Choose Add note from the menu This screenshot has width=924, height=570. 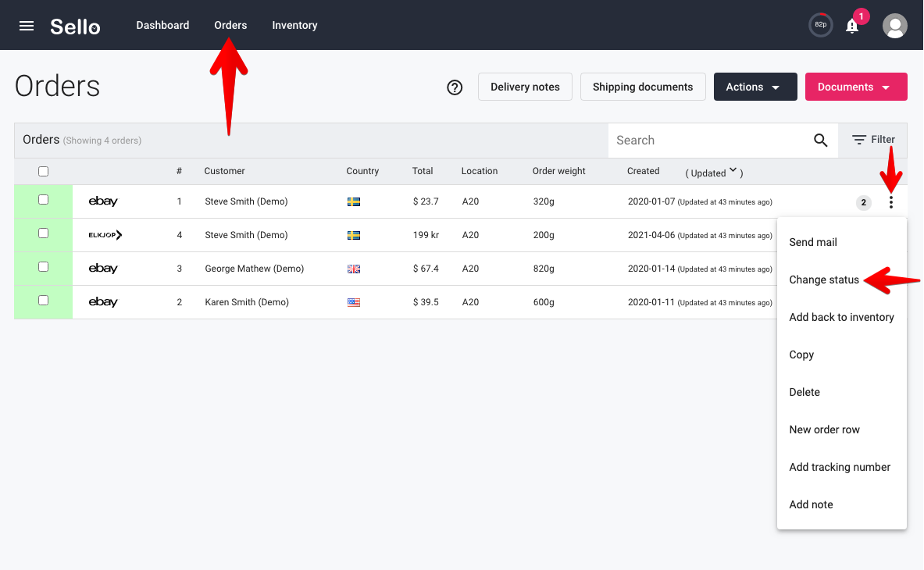[841, 504]
